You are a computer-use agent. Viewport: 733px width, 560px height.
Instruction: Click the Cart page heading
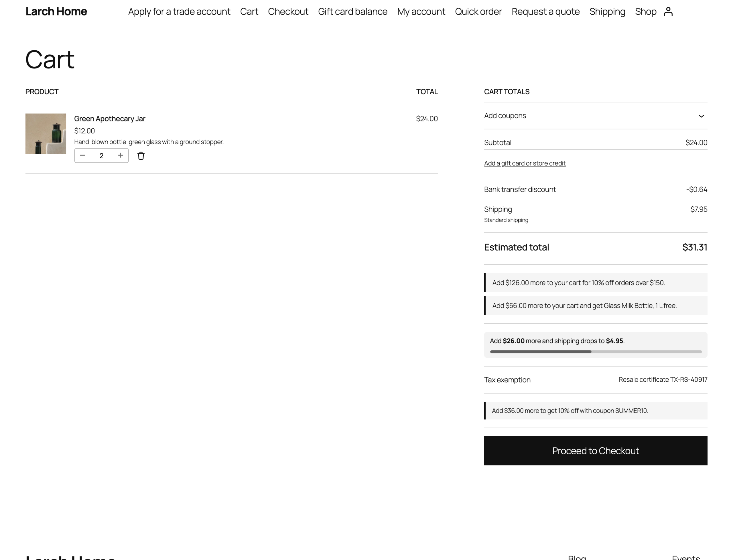pos(50,59)
